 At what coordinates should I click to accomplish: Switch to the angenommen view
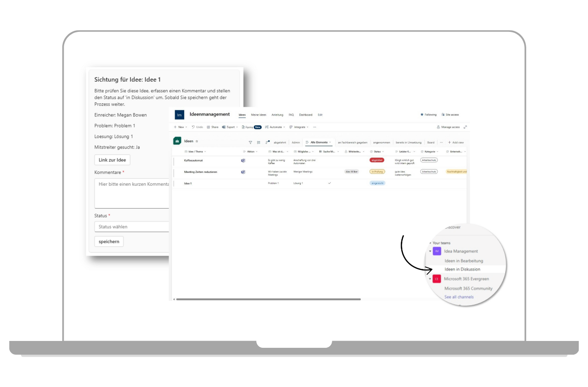[x=382, y=143]
